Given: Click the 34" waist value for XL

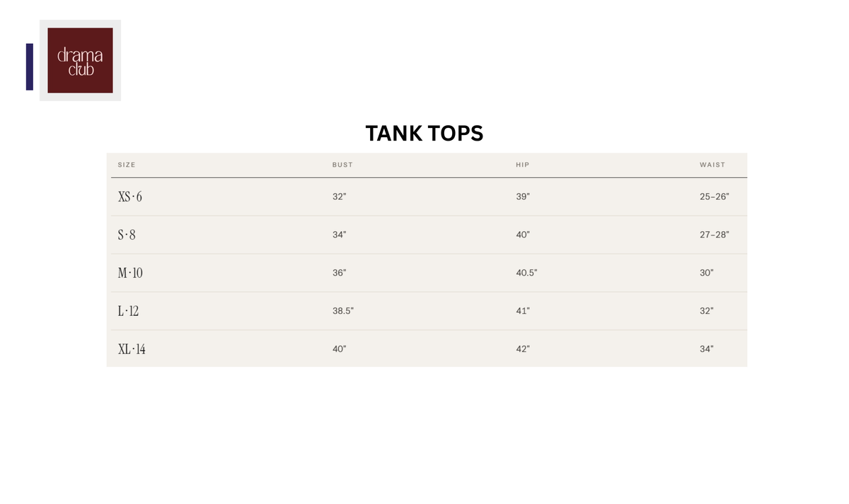Looking at the screenshot, I should (x=707, y=349).
